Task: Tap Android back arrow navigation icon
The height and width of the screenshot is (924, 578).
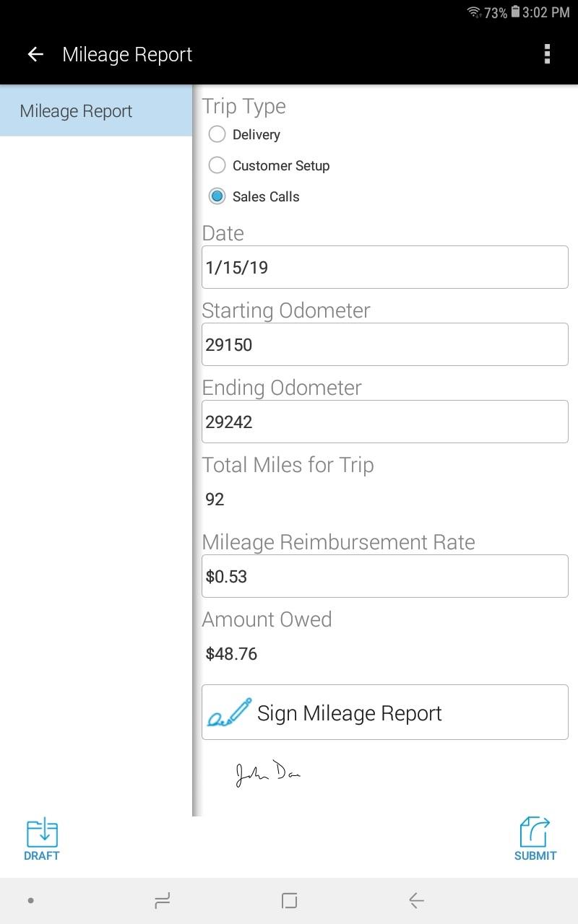Action: pos(416,900)
